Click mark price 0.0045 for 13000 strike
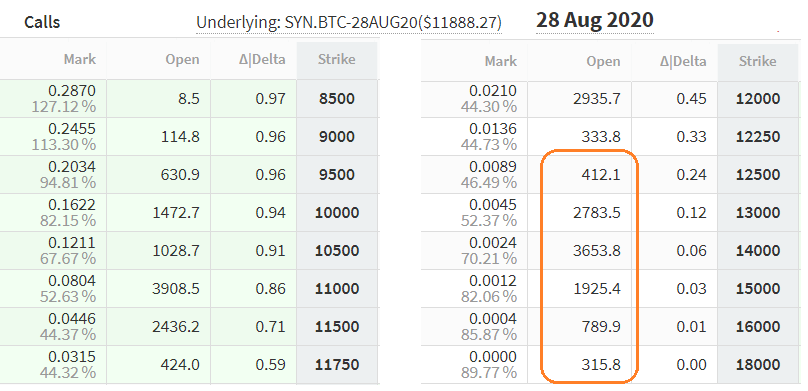The image size is (808, 391). (x=493, y=205)
